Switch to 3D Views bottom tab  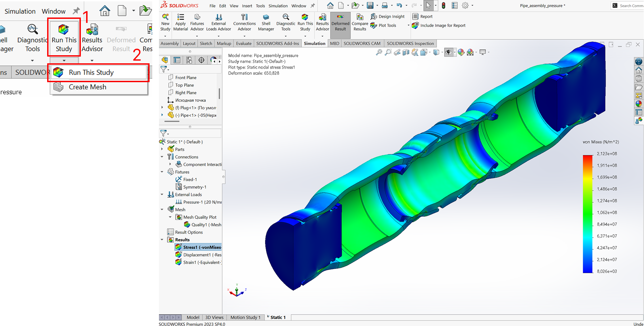click(x=214, y=317)
